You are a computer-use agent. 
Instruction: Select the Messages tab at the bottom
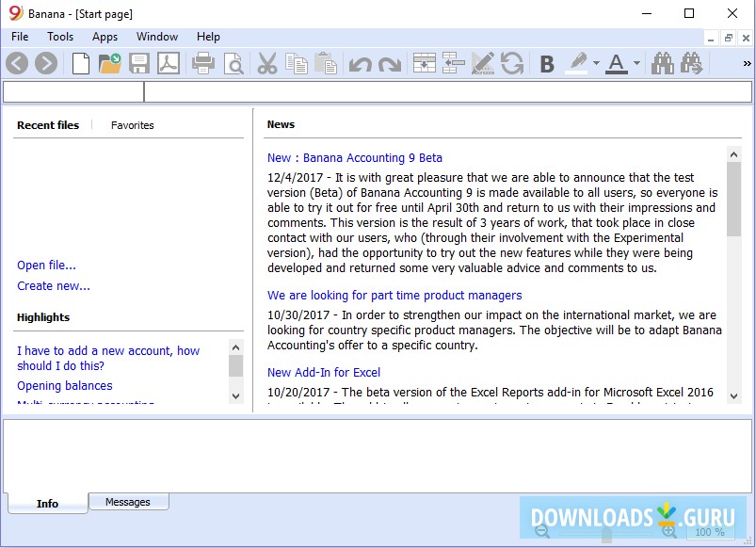[x=128, y=502]
